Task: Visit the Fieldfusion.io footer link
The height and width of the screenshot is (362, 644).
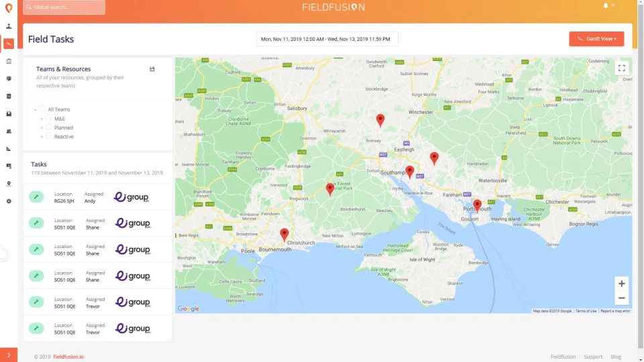Action: 68,357
